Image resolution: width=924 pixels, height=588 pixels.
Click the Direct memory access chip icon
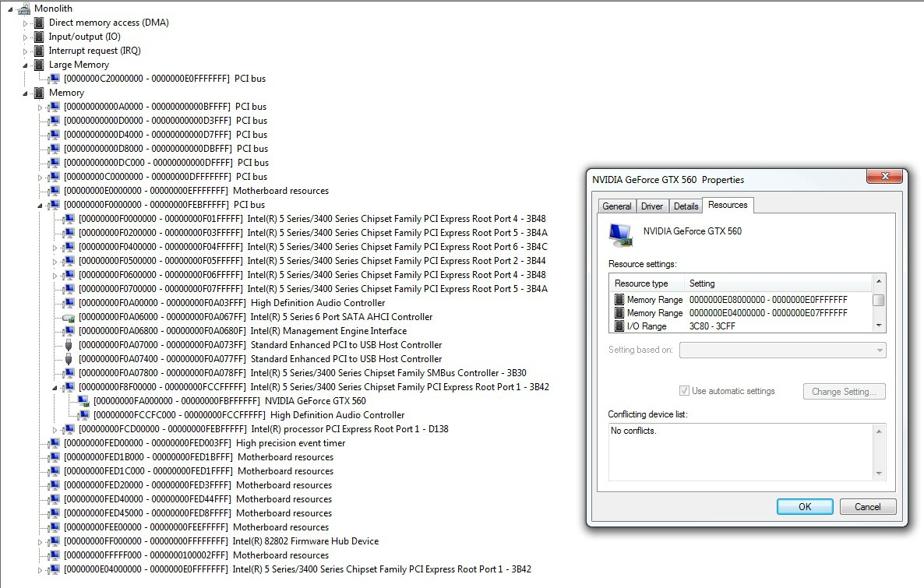[x=39, y=23]
